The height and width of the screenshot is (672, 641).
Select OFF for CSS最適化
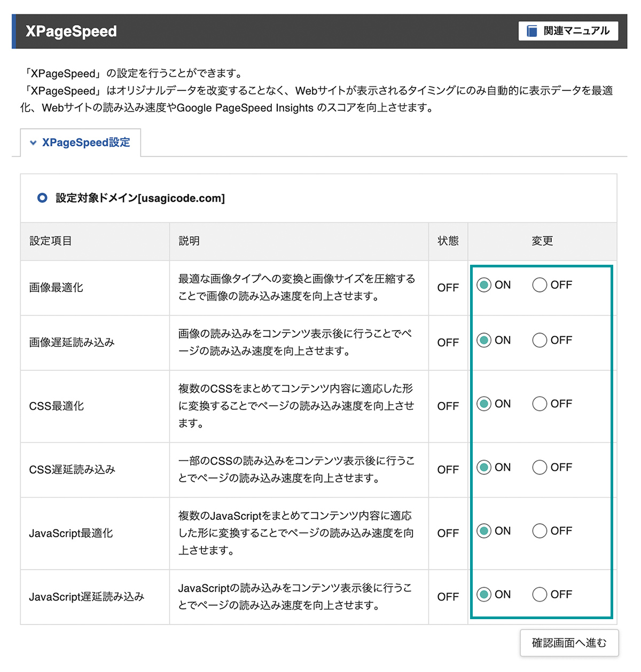click(540, 404)
